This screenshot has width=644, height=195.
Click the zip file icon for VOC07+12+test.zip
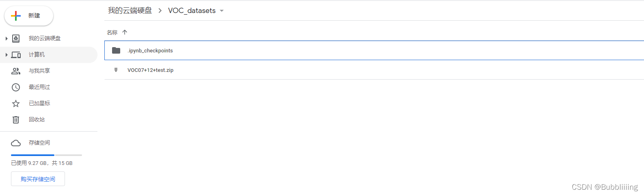click(x=116, y=70)
